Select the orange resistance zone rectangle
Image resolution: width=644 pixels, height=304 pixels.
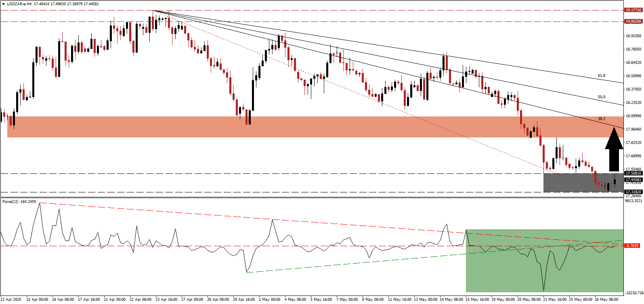(x=283, y=127)
